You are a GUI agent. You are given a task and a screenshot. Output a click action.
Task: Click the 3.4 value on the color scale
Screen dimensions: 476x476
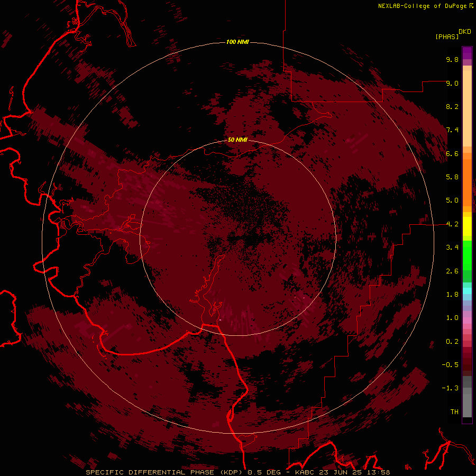pos(452,248)
